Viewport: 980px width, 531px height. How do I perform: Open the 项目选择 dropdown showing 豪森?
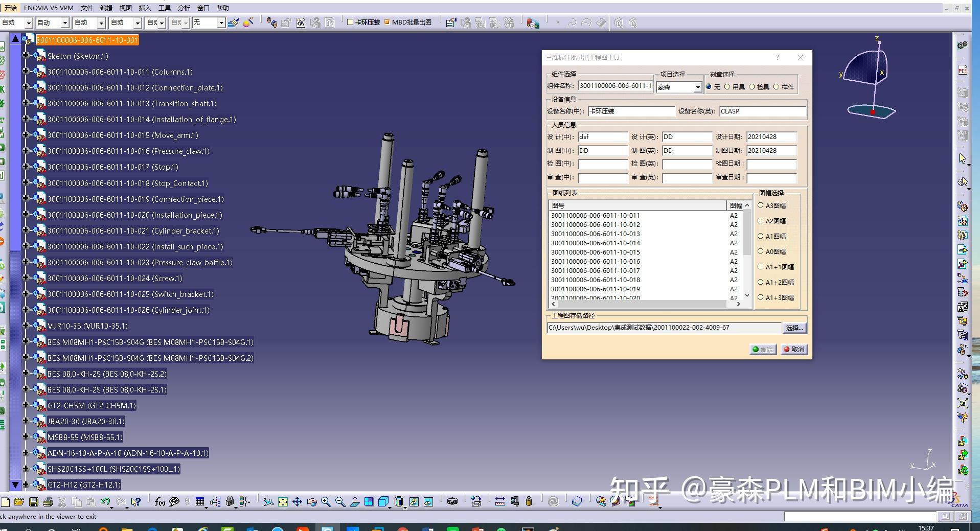coord(697,87)
